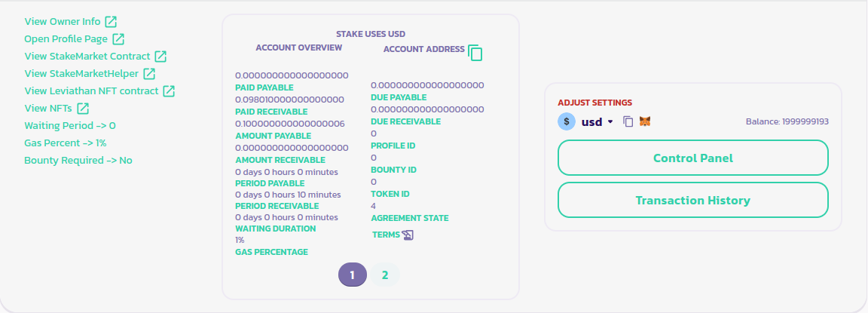
Task: Click the Gas Percent -> 1% text
Action: point(65,143)
